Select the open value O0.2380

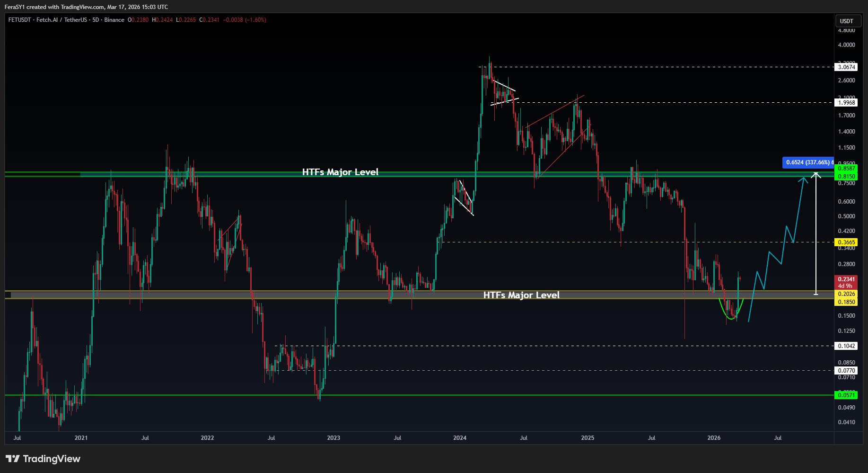point(138,20)
